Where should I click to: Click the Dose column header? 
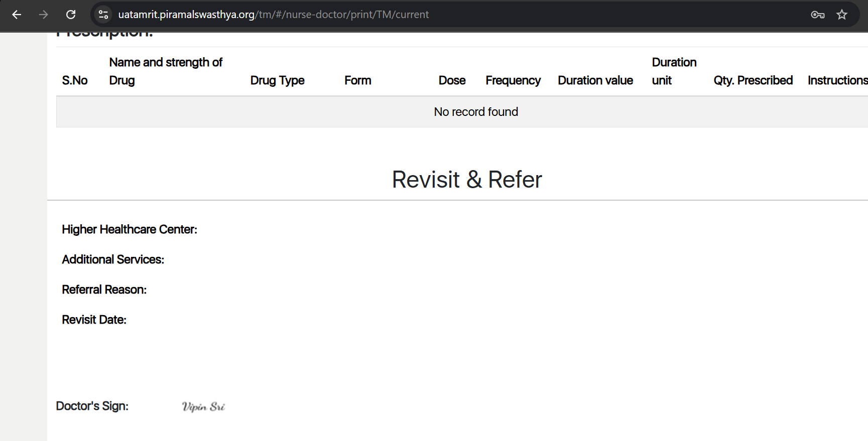pos(452,80)
